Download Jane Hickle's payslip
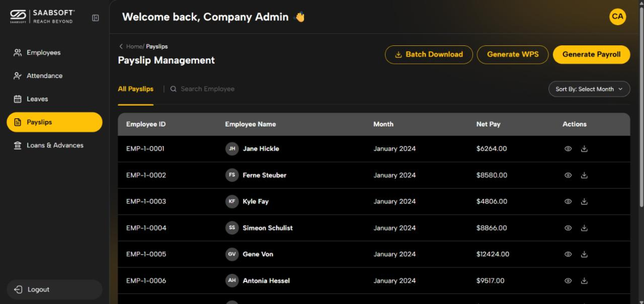The image size is (644, 304). pos(584,149)
